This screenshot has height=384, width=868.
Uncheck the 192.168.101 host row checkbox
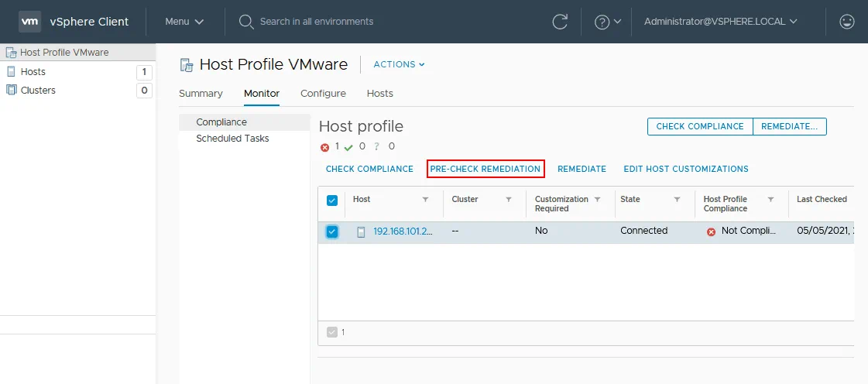coord(332,231)
